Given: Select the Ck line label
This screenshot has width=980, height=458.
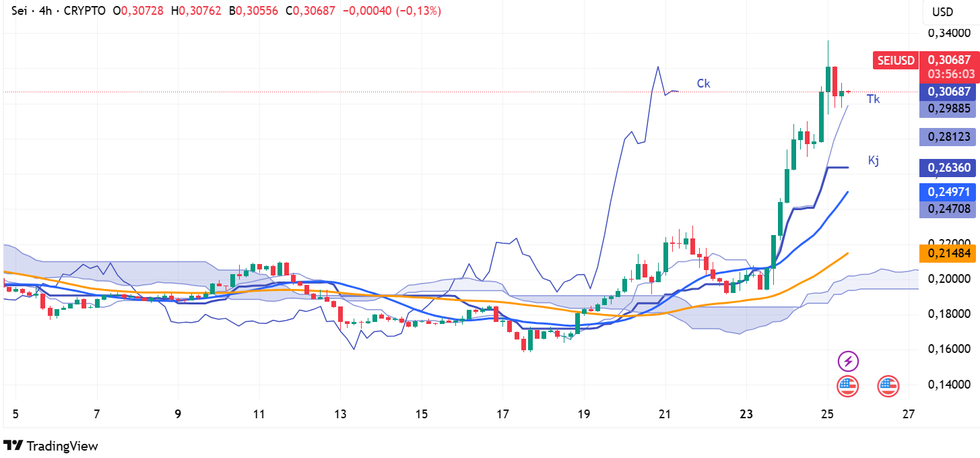Looking at the screenshot, I should point(703,84).
